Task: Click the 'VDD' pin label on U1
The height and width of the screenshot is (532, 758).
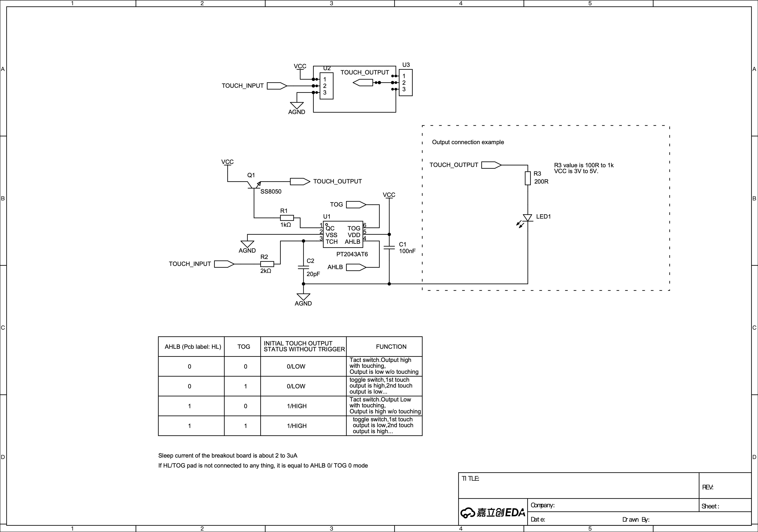Action: (x=354, y=235)
